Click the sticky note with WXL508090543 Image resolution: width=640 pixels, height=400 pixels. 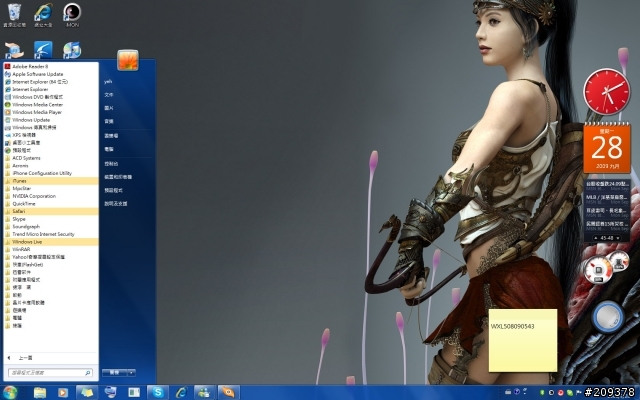click(523, 340)
